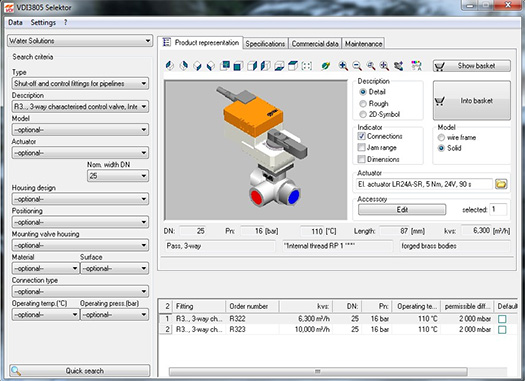The height and width of the screenshot is (381, 525).
Task: Expand the Connection type dropdown
Action: pyautogui.click(x=80, y=291)
